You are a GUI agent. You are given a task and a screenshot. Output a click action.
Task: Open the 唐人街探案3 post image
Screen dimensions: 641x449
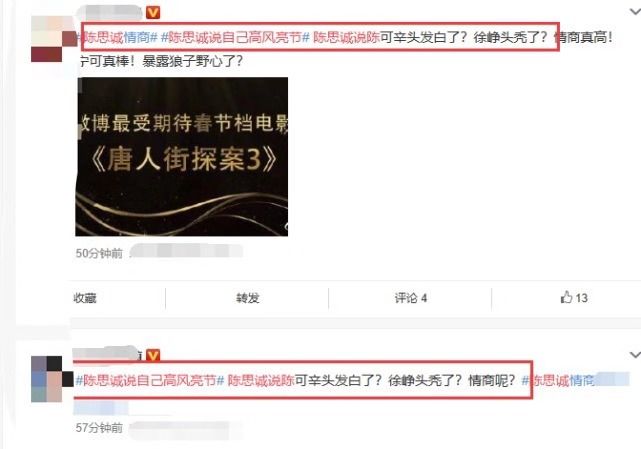(182, 157)
